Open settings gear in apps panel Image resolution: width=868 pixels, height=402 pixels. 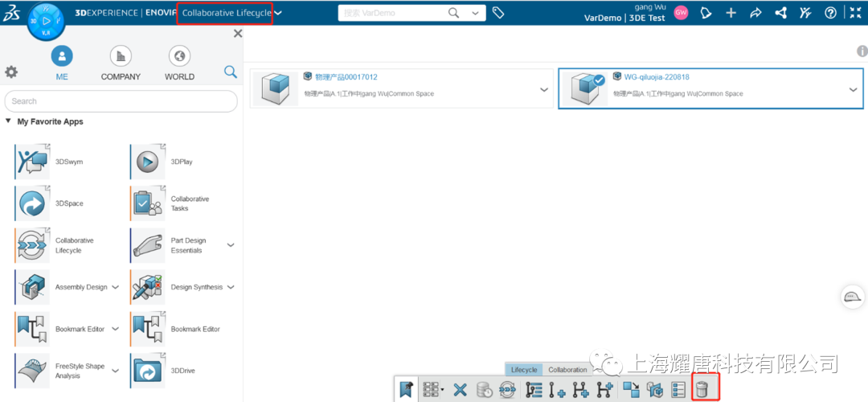[11, 72]
